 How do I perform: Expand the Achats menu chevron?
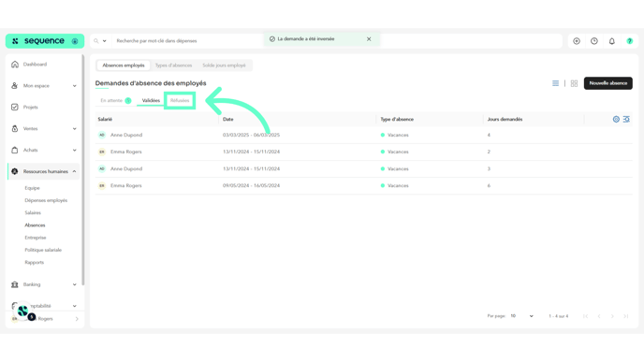pos(74,150)
